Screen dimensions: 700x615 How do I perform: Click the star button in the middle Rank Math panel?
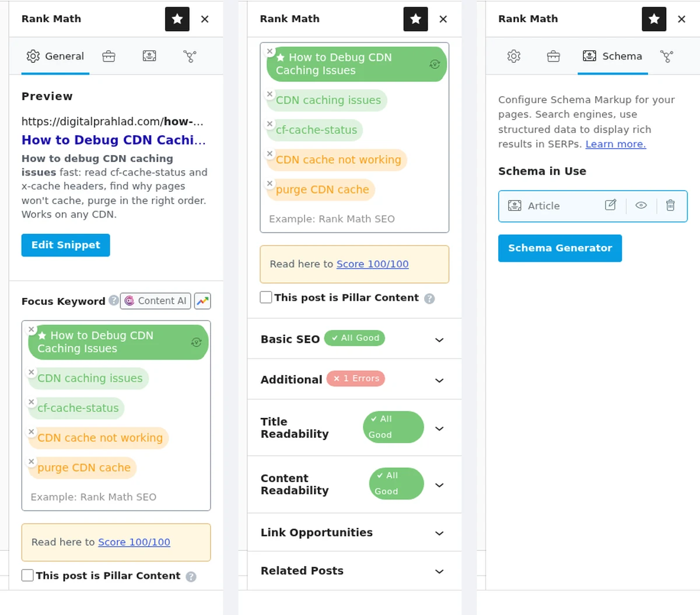pos(416,19)
